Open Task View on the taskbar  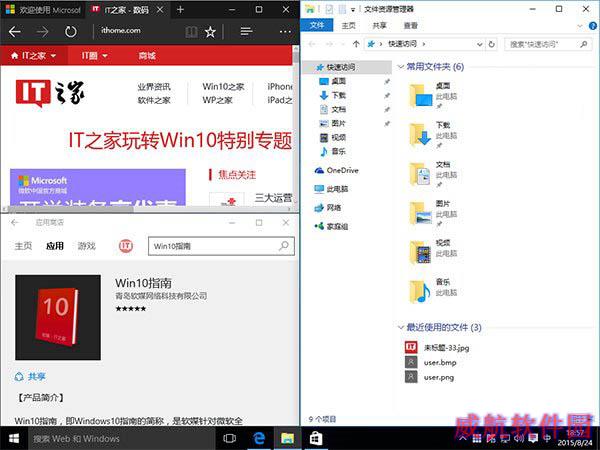230,439
